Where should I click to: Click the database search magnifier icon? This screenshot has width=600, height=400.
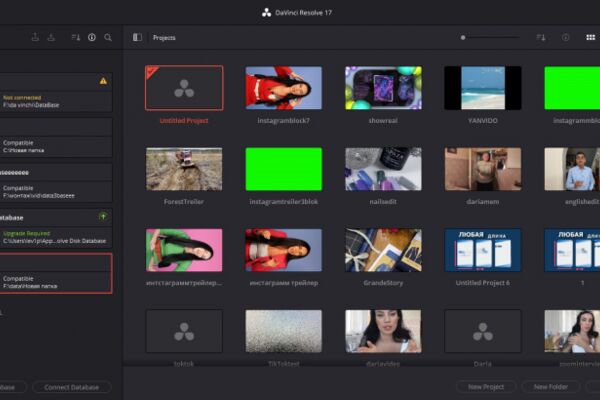pyautogui.click(x=108, y=37)
